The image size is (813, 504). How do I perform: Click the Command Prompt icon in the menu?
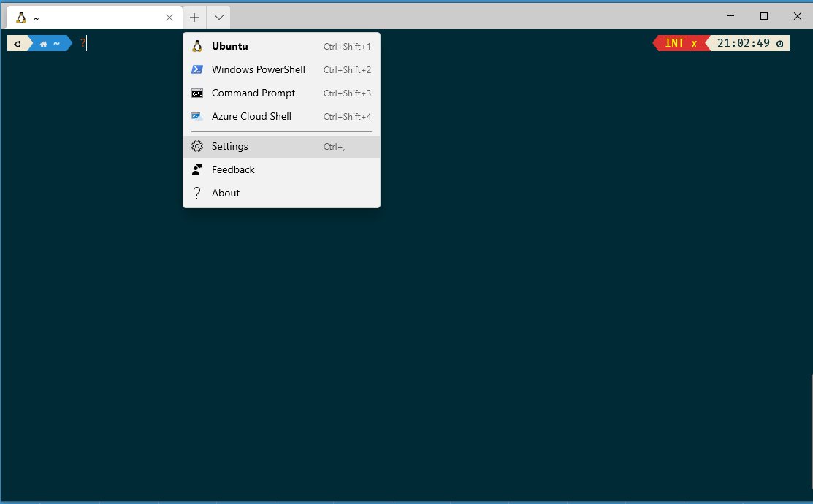pyautogui.click(x=197, y=93)
